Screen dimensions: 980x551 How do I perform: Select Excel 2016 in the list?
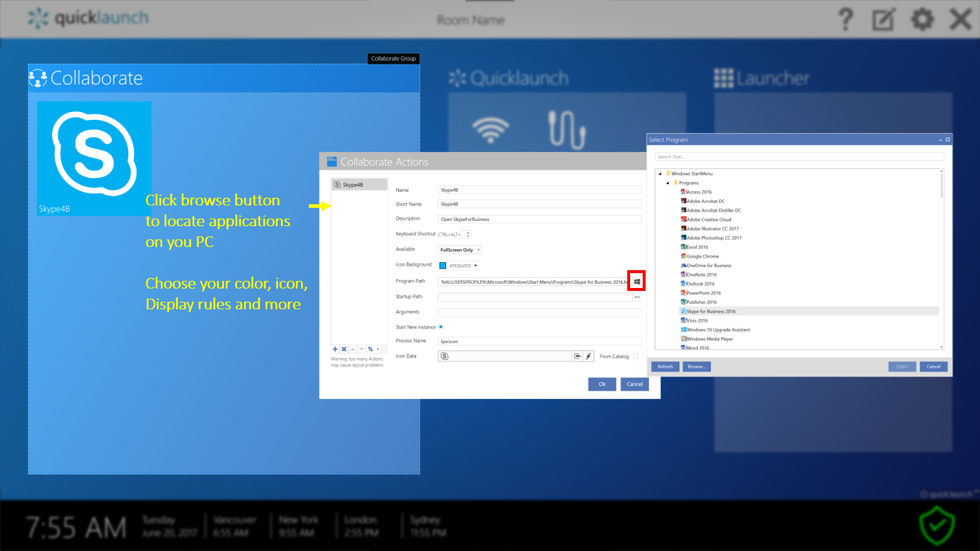tap(694, 247)
